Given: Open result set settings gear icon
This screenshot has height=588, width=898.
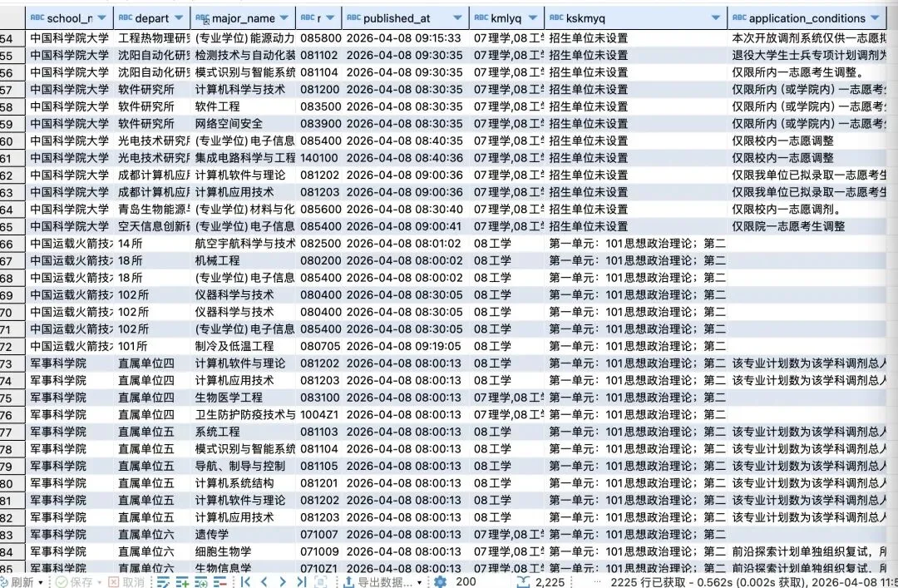Looking at the screenshot, I should click(x=440, y=582).
